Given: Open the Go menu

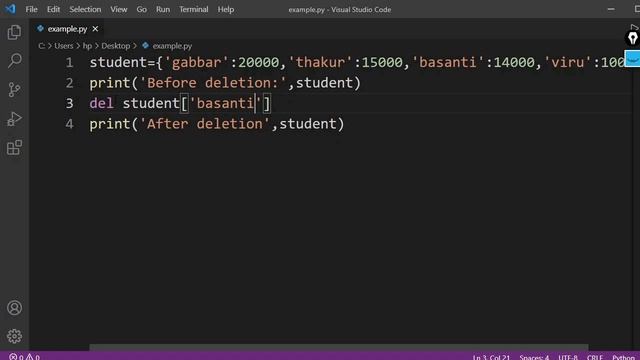Looking at the screenshot, I should tap(142, 9).
